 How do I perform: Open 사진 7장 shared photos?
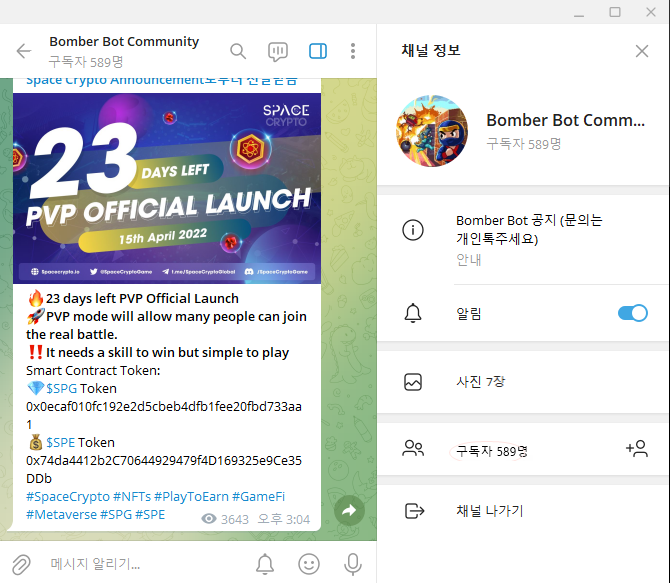[523, 382]
